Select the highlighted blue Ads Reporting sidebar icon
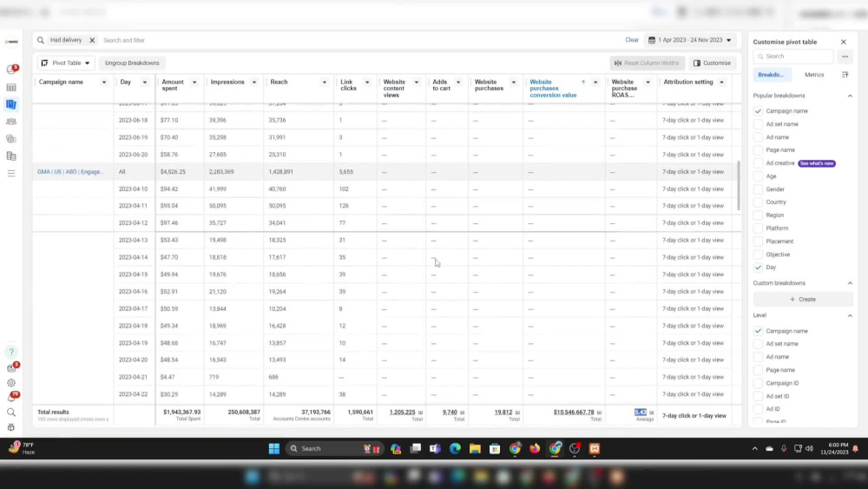The width and height of the screenshot is (868, 489). coord(11,104)
